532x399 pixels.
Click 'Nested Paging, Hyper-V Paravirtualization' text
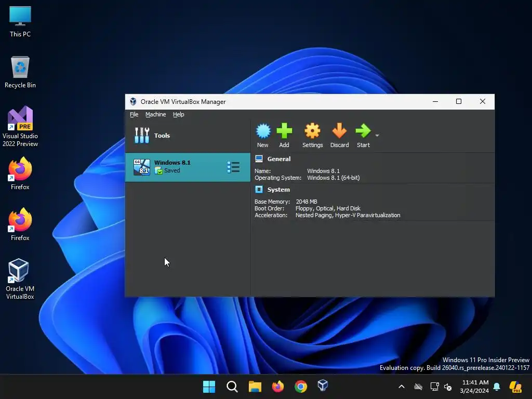coord(348,215)
